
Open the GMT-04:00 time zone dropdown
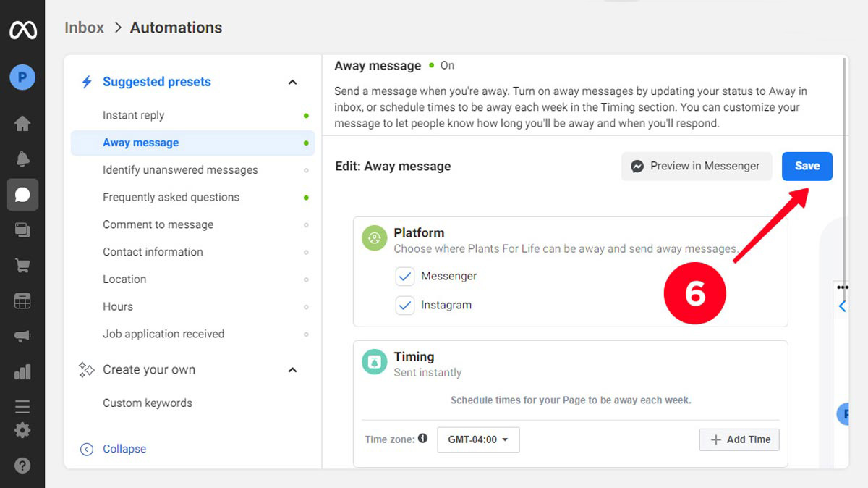point(478,439)
